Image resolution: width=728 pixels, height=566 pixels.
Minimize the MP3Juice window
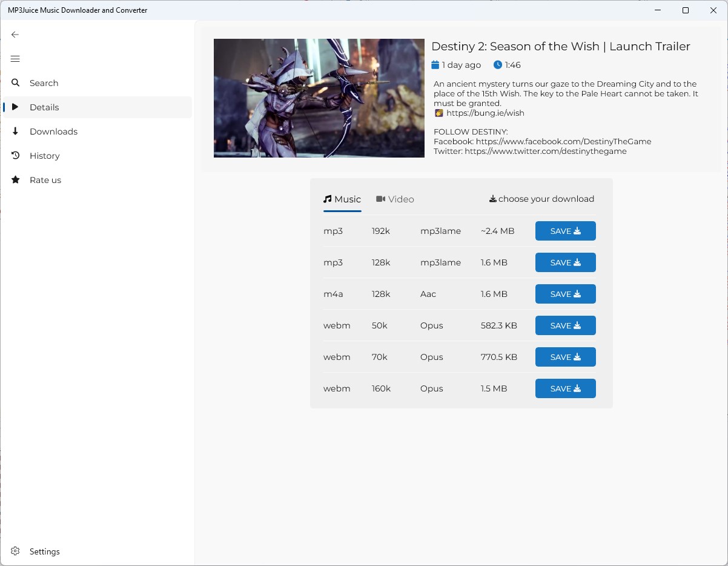tap(658, 10)
